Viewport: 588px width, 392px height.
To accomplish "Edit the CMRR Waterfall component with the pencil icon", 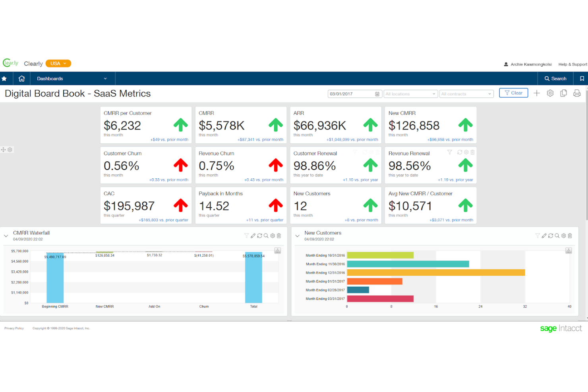I will pyautogui.click(x=253, y=236).
